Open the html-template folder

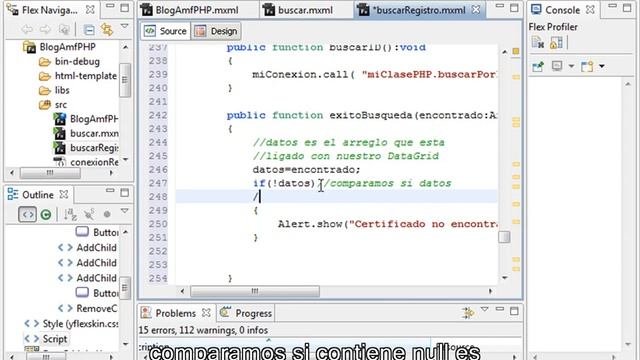(x=78, y=76)
